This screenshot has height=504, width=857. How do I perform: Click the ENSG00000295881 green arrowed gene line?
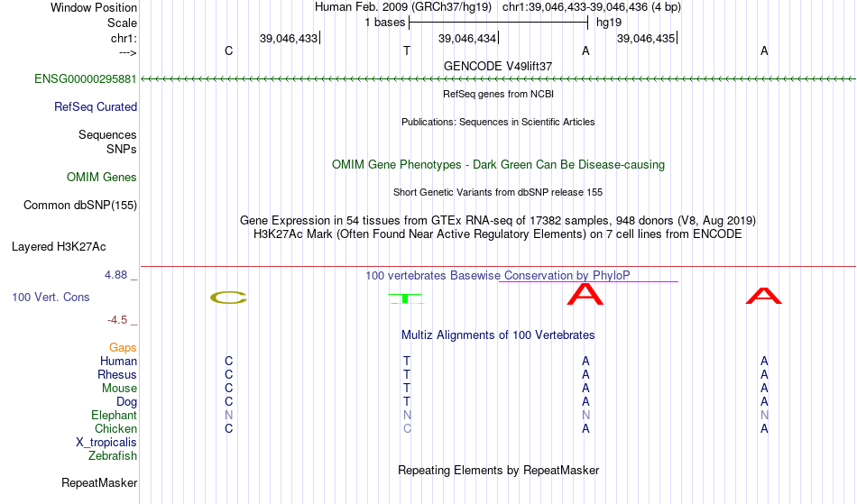(x=498, y=79)
